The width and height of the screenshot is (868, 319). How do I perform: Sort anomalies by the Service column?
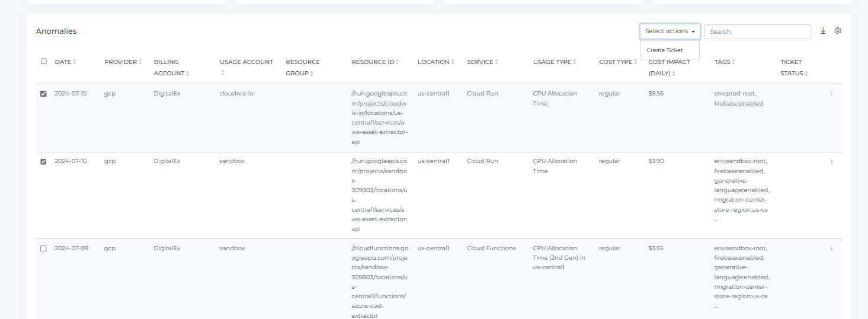(x=482, y=62)
